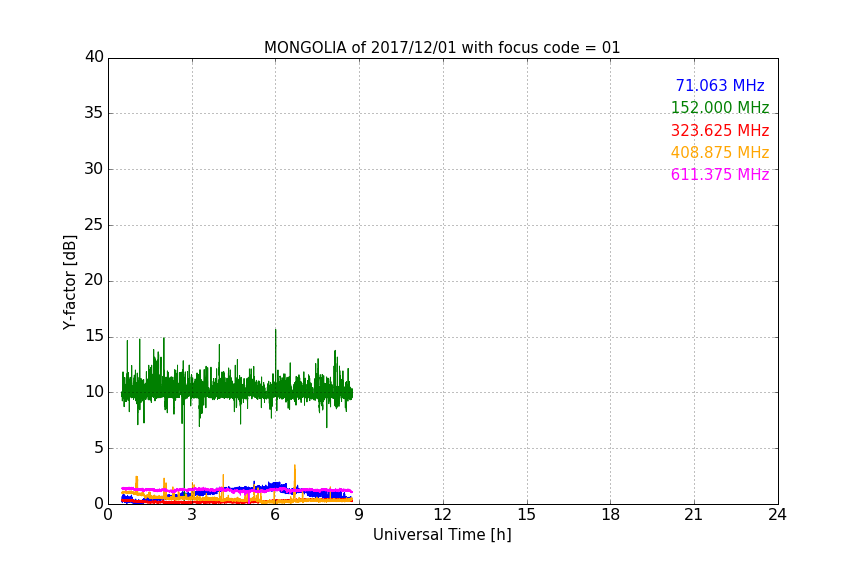This screenshot has height=576, width=864.
Task: Click the 'Y-factor [dB]' axis label
Action: (69, 282)
